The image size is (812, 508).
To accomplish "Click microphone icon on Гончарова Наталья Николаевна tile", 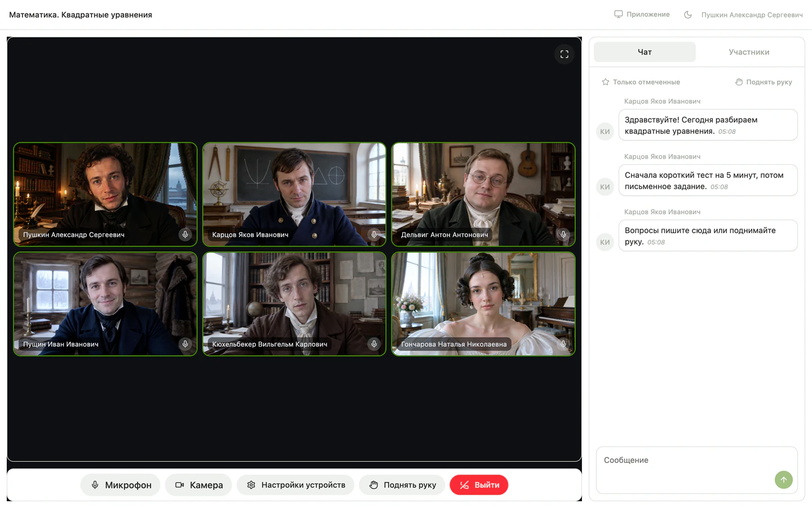I will (563, 344).
